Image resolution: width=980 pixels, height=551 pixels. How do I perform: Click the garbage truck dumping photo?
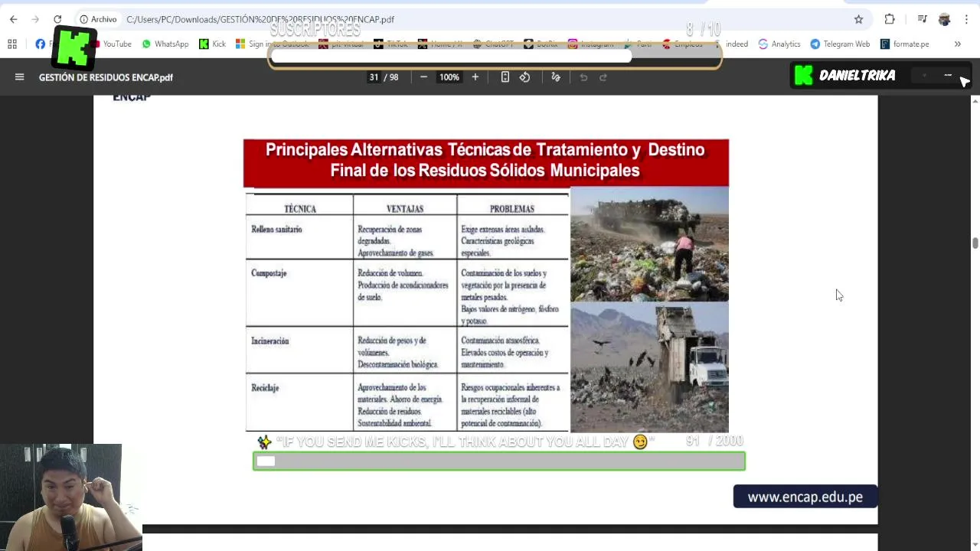(649, 367)
